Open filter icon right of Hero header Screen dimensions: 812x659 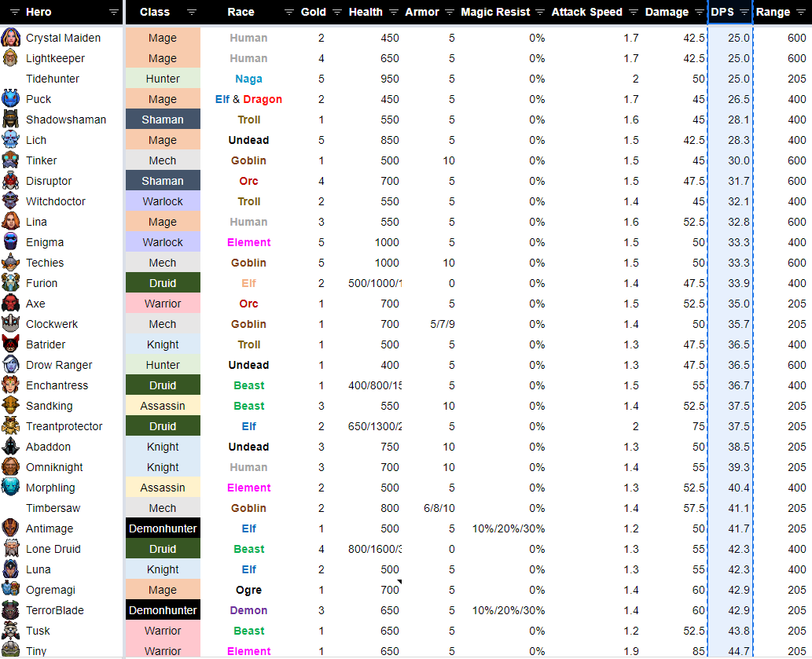click(x=114, y=12)
